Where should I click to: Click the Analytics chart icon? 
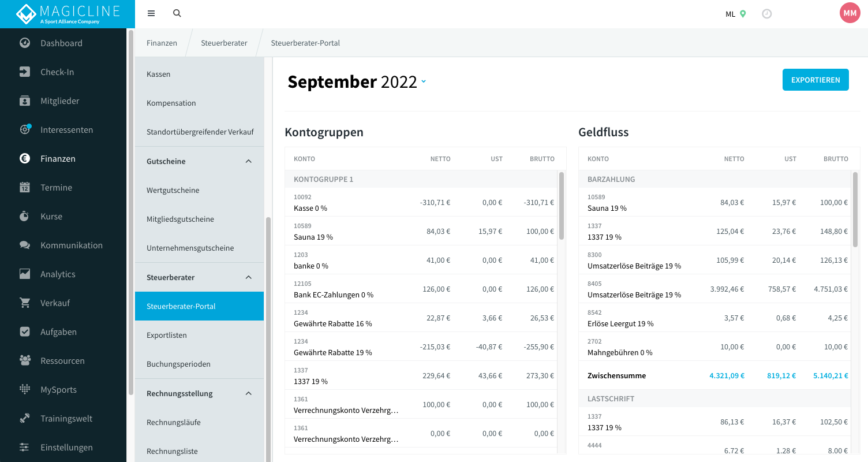tap(25, 274)
